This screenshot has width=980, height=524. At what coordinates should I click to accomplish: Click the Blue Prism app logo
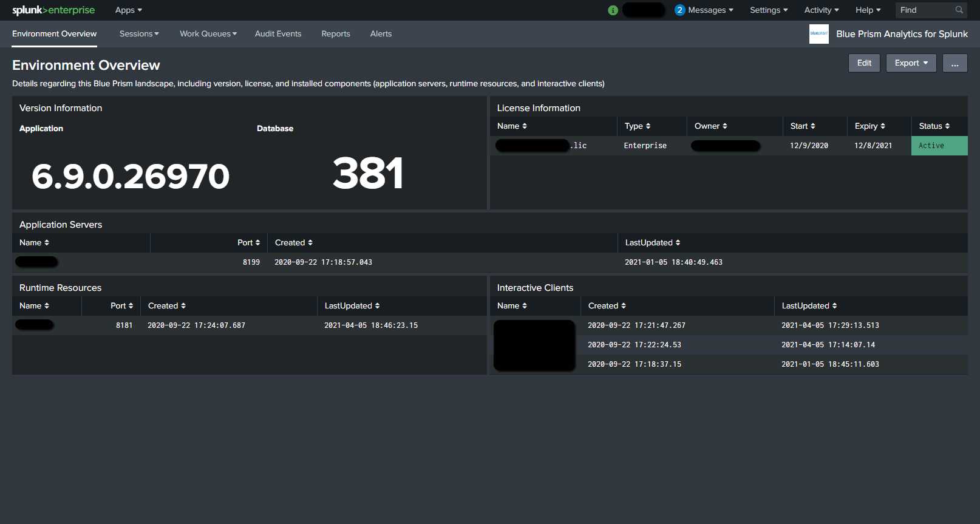(818, 34)
